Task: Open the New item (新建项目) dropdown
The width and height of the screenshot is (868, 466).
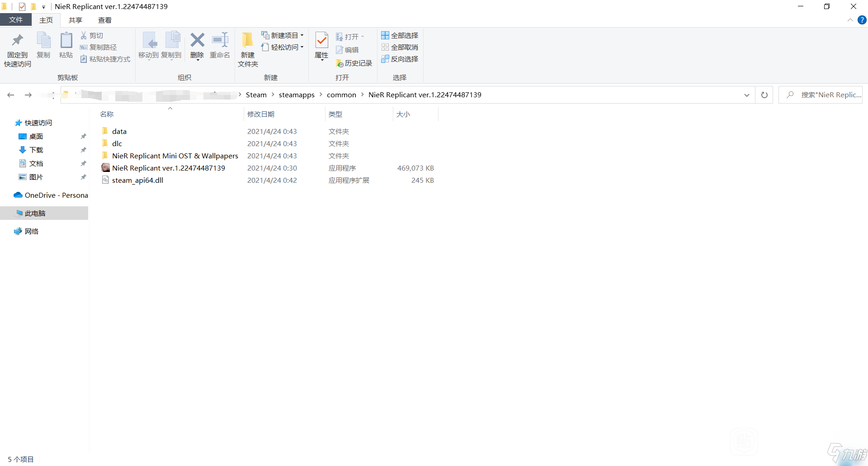Action: pos(282,35)
